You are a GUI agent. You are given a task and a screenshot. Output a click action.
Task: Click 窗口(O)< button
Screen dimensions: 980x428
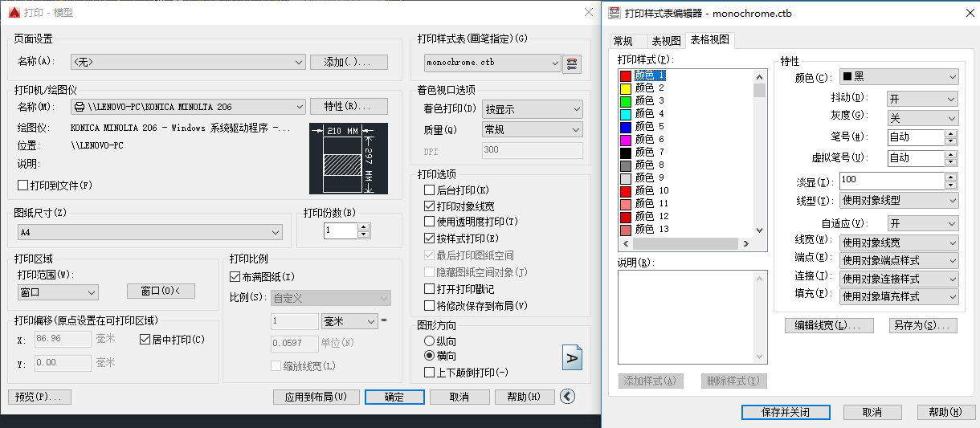pyautogui.click(x=161, y=291)
